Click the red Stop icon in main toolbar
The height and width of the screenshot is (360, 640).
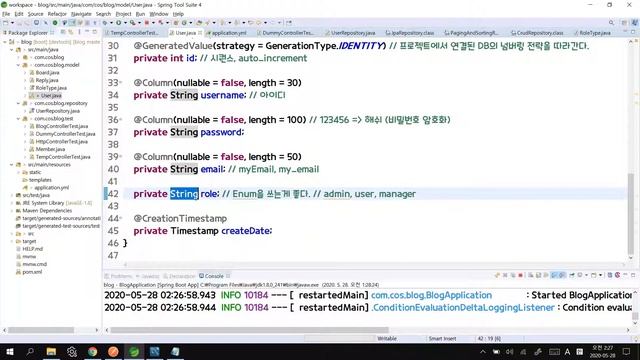tap(147, 23)
